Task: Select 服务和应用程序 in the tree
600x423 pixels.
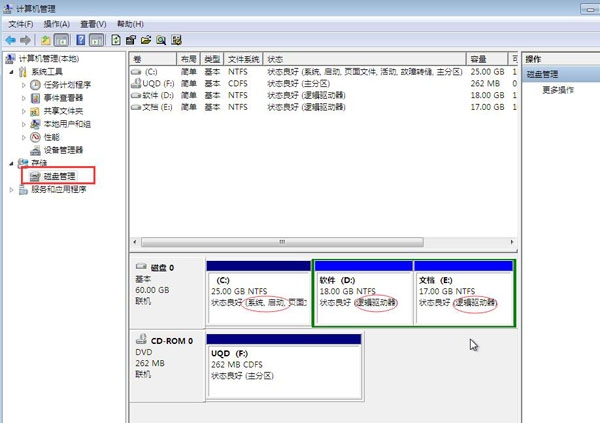Action: coord(59,189)
